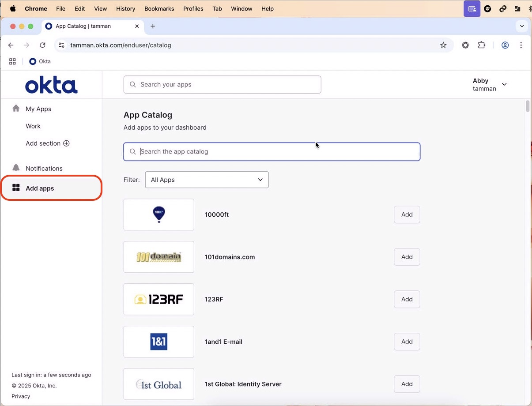The image size is (532, 406).
Task: Click the sunburst extension icon in toolbar
Action: [465, 45]
